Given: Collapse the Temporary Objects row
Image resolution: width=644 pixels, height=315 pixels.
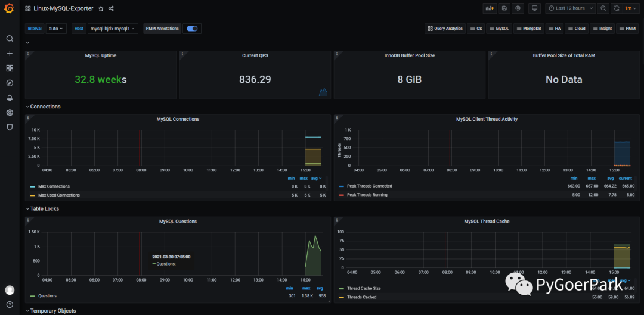Looking at the screenshot, I should tap(51, 311).
